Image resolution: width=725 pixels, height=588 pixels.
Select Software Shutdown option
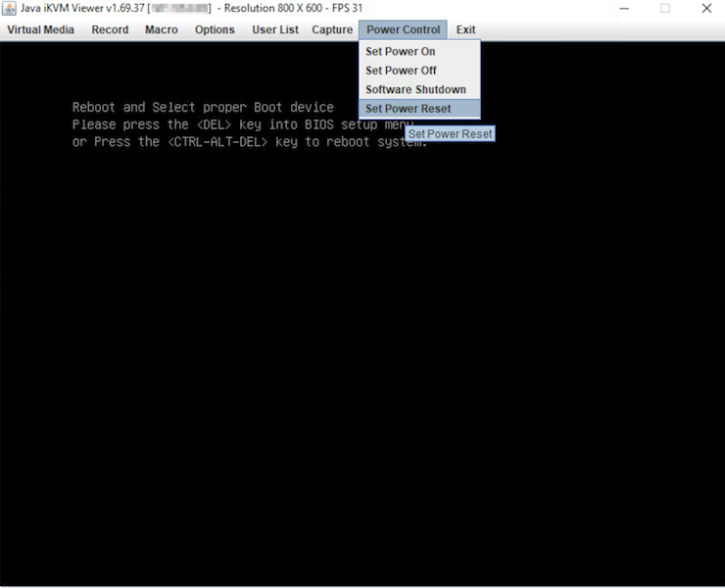coord(420,89)
